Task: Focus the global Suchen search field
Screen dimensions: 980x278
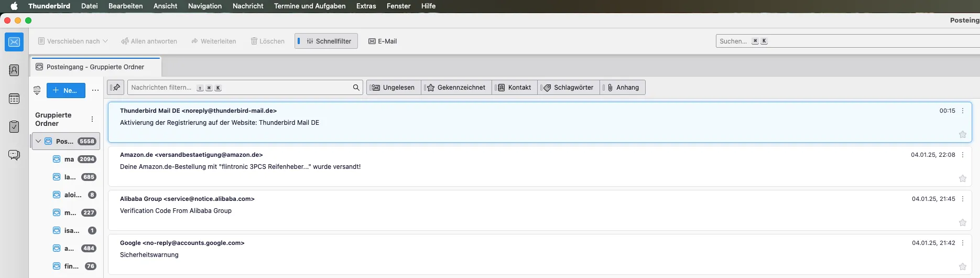Action: pos(847,41)
